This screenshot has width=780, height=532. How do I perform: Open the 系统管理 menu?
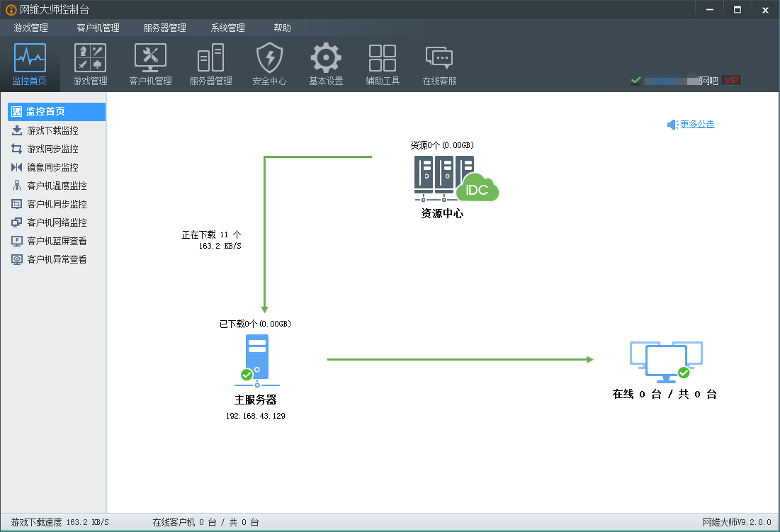point(228,28)
